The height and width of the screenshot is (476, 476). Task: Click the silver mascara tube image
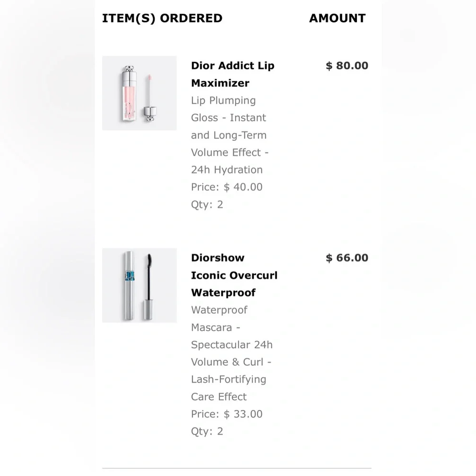(x=129, y=285)
